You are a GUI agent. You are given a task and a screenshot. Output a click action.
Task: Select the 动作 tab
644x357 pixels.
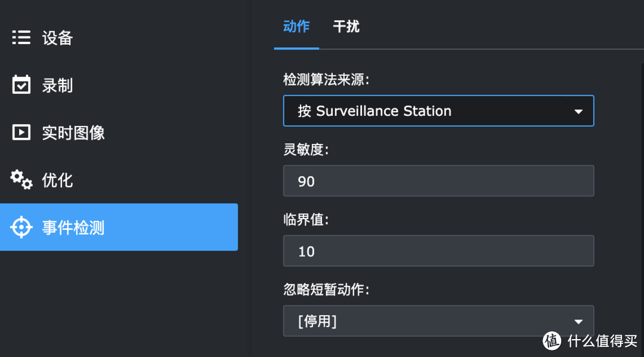pyautogui.click(x=296, y=27)
